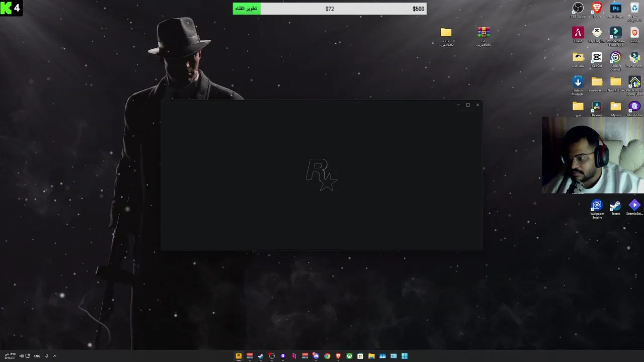Screen dimensions: 644x362
Task: Open the Patch My PC Home Updater shortcut
Action: click(x=634, y=85)
